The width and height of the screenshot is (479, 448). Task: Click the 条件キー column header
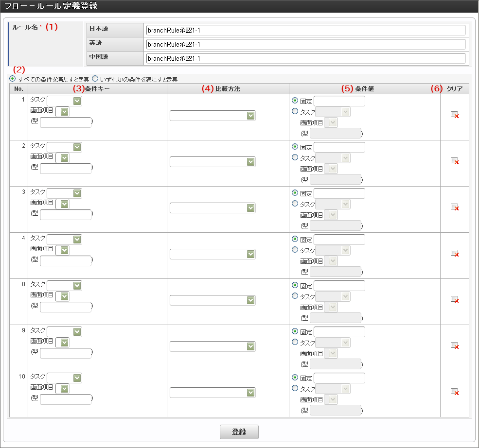(x=97, y=89)
